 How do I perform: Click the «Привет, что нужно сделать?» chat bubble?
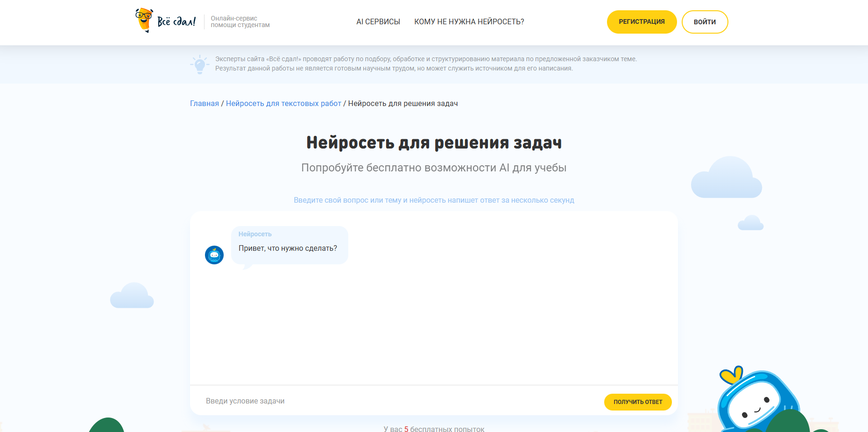point(289,246)
